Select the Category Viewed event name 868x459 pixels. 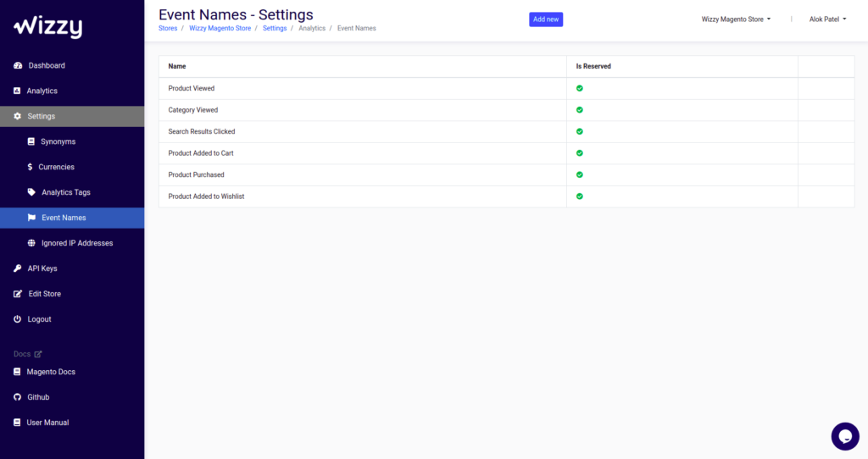click(192, 110)
